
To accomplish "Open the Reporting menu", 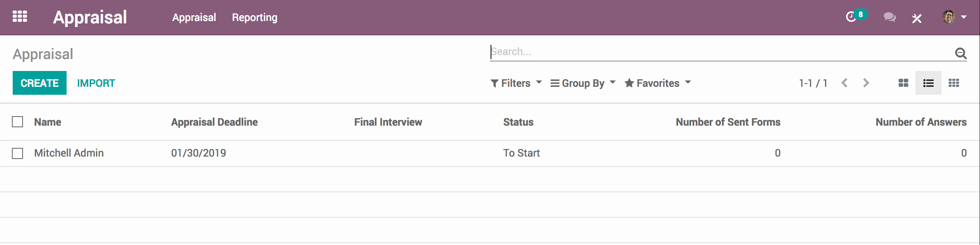I will click(254, 17).
